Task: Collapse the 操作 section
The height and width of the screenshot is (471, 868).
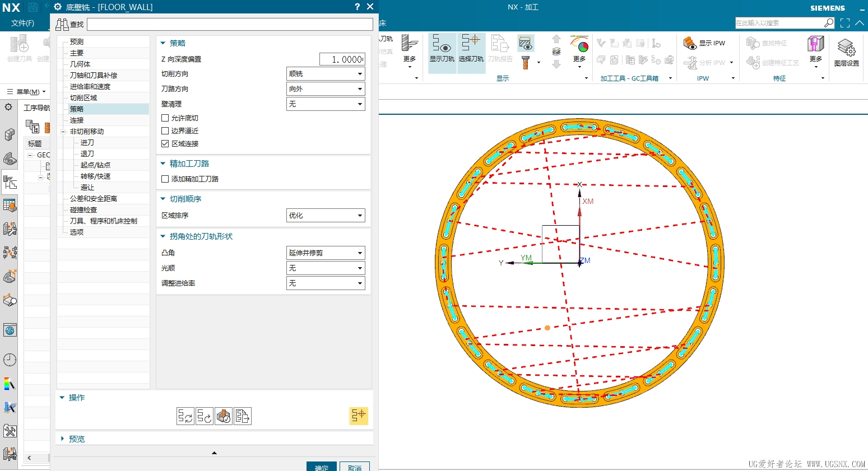Action: (x=72, y=398)
